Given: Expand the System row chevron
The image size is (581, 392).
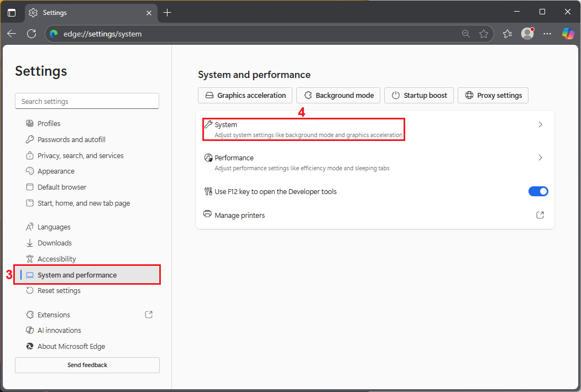Looking at the screenshot, I should pyautogui.click(x=540, y=124).
